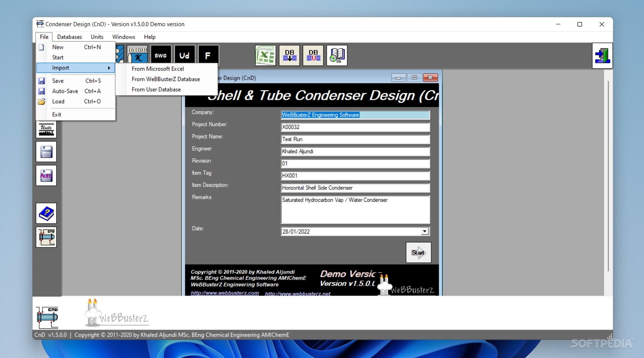This screenshot has width=644, height=358.
Task: Click the Remarks text area
Action: [355, 210]
